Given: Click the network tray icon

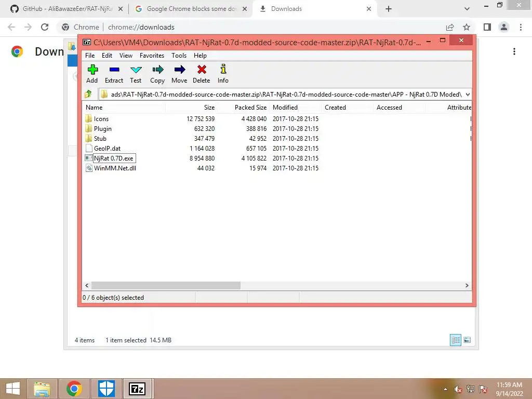Looking at the screenshot, I should [471, 389].
